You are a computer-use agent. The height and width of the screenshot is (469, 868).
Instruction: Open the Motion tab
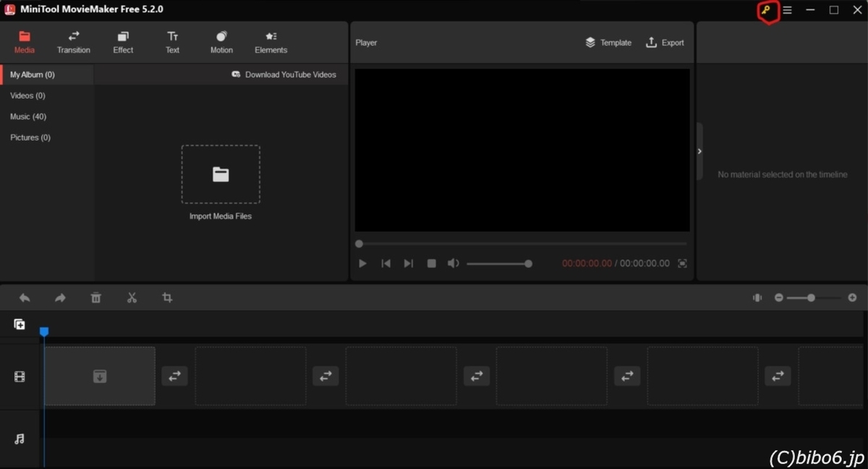point(221,43)
